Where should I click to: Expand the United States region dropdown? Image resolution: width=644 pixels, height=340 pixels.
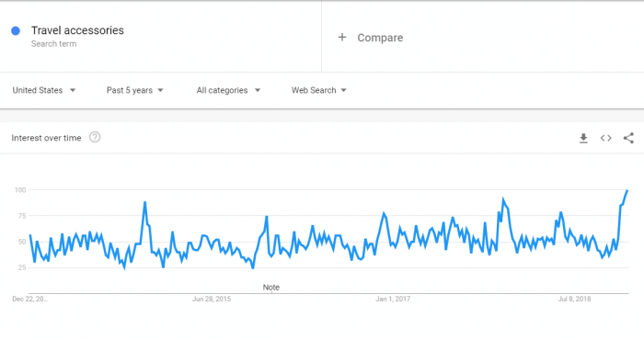[x=44, y=90]
